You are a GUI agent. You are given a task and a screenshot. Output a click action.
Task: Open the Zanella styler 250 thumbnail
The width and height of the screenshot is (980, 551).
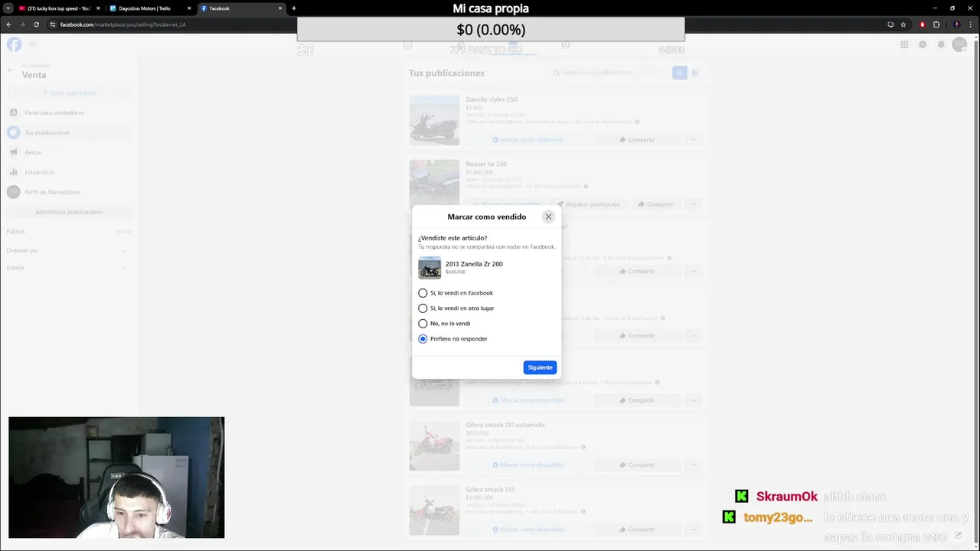[x=434, y=120]
